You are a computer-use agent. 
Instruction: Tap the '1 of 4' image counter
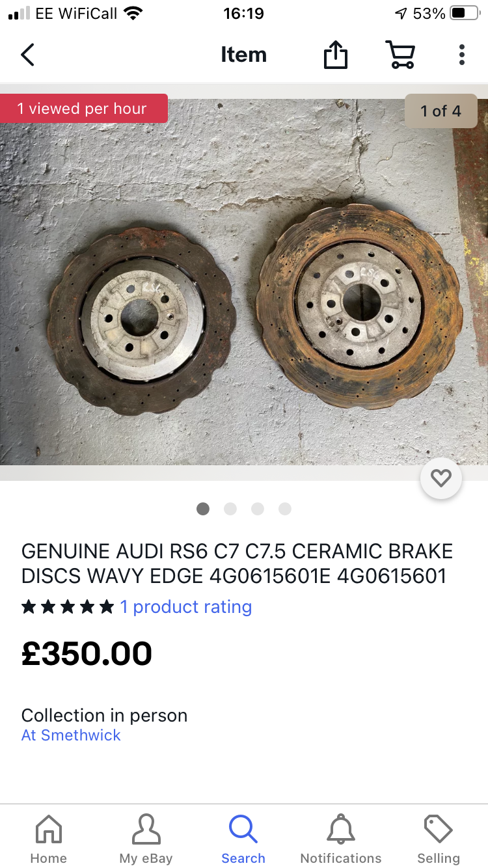point(441,111)
